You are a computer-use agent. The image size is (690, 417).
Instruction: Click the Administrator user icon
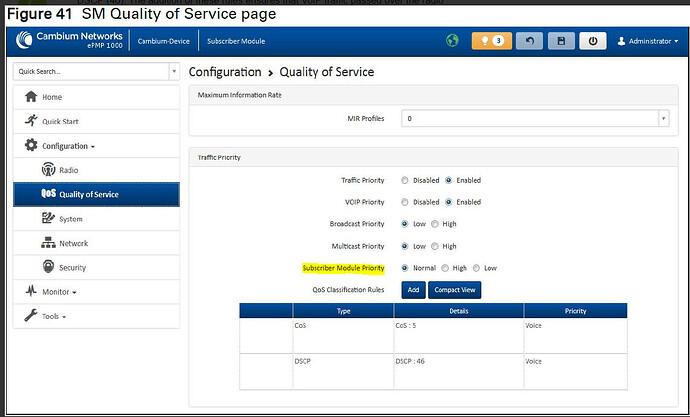coord(621,41)
